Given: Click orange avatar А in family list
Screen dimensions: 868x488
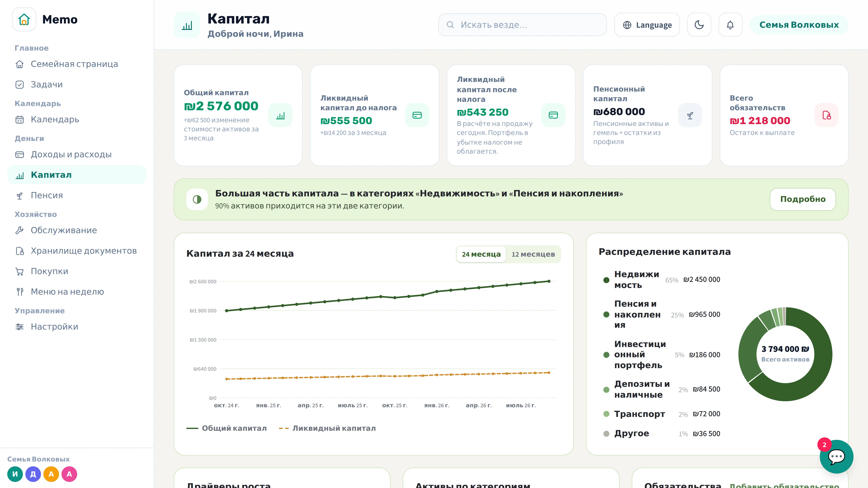Looking at the screenshot, I should tap(51, 474).
